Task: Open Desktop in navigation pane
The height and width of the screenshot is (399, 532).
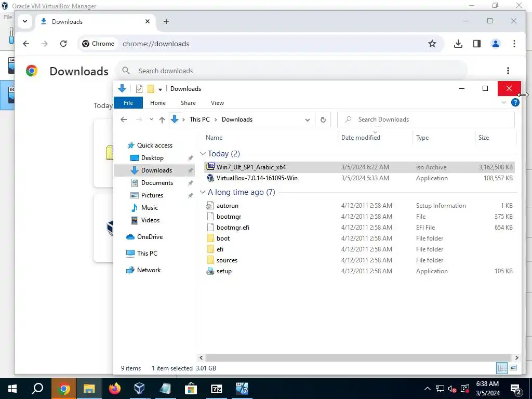Action: (x=152, y=158)
